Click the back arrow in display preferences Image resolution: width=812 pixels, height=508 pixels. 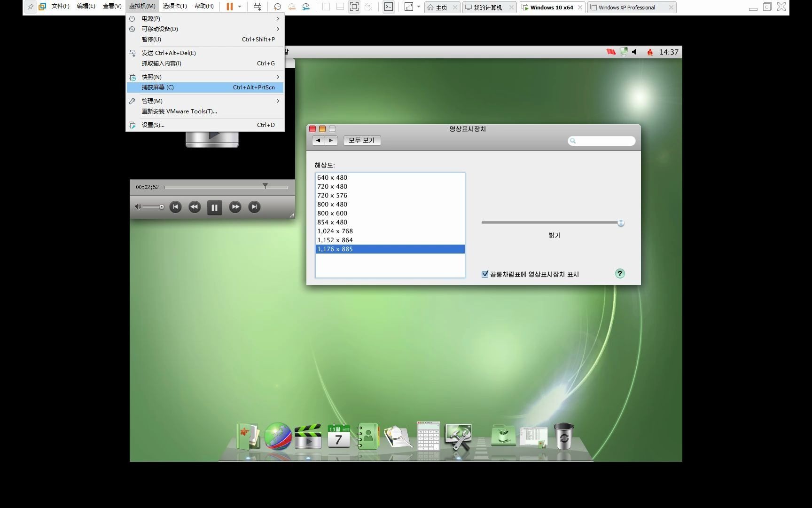pyautogui.click(x=319, y=140)
